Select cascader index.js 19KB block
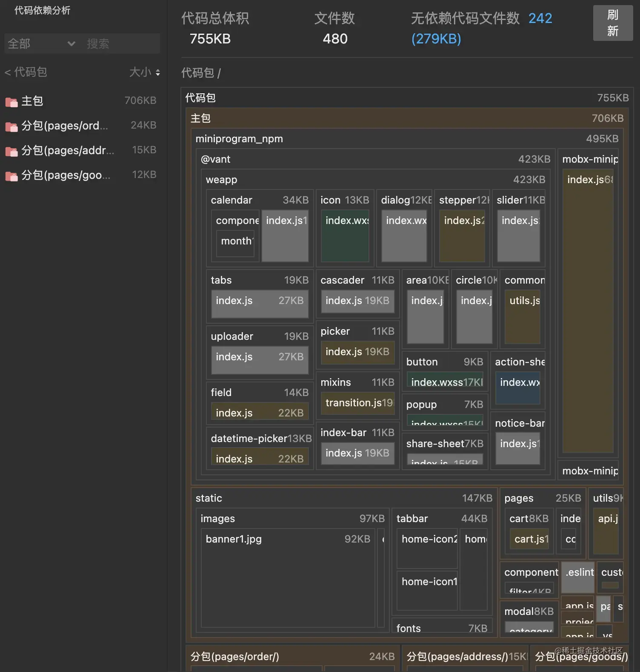Viewport: 640px width, 672px height. click(357, 302)
